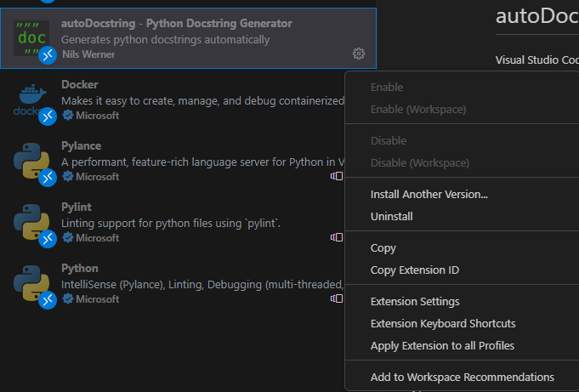Image resolution: width=579 pixels, height=392 pixels.
Task: Open the Python extension title
Action: tap(80, 268)
